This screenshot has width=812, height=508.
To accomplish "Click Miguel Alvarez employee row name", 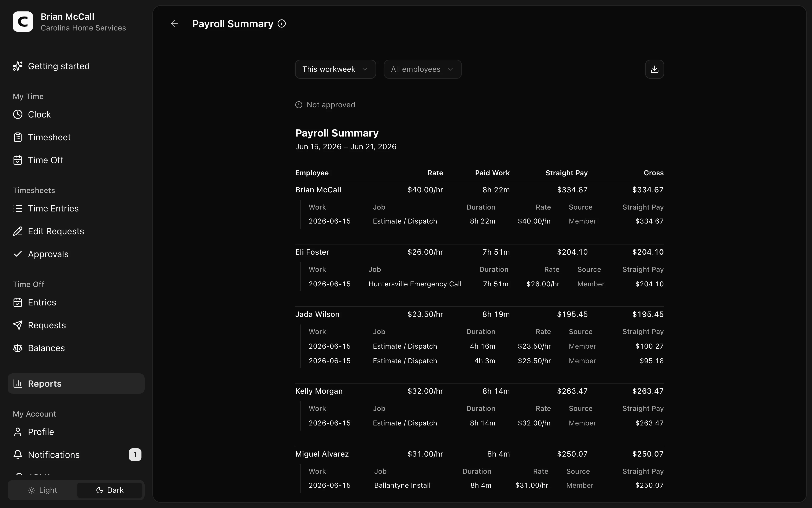I will (322, 454).
